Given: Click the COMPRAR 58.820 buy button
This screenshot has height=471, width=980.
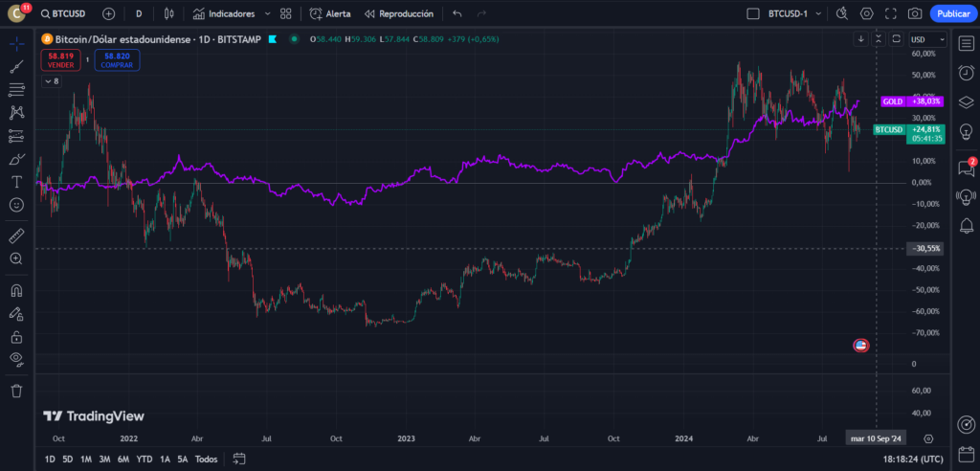Looking at the screenshot, I should click(x=118, y=60).
